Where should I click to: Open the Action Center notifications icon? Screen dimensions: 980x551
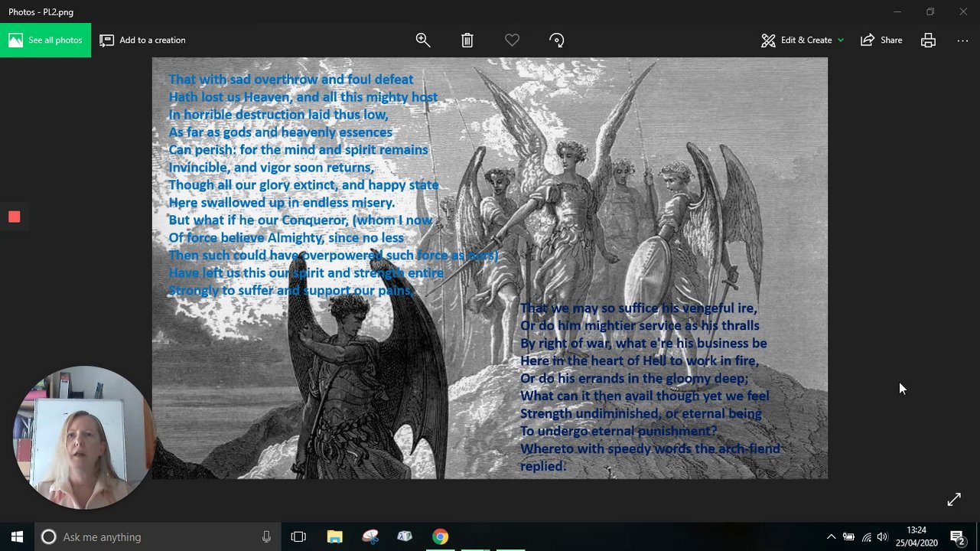956,536
